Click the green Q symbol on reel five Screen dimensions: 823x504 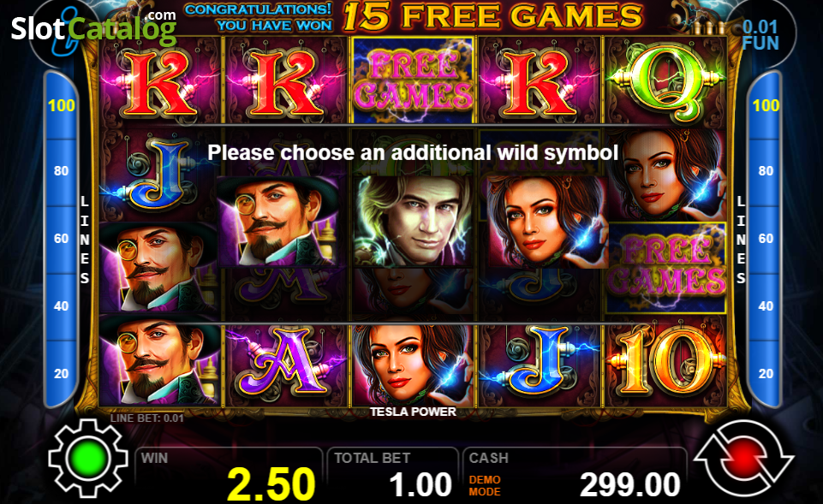pyautogui.click(x=665, y=81)
